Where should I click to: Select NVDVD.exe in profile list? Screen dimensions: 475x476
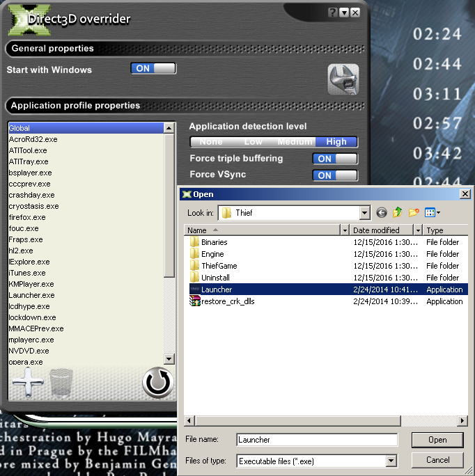[86, 351]
